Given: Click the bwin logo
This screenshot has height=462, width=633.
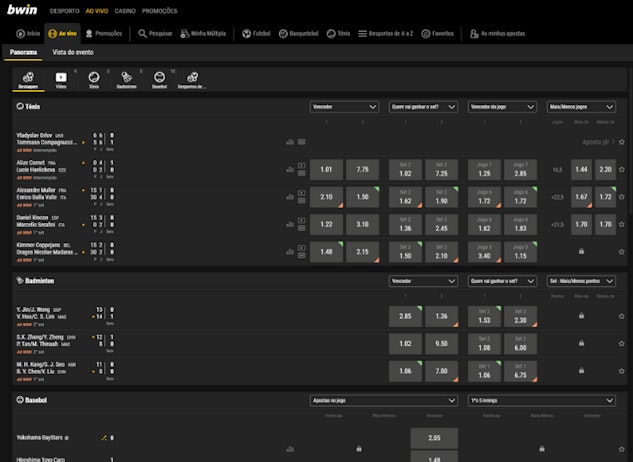Looking at the screenshot, I should coord(22,10).
